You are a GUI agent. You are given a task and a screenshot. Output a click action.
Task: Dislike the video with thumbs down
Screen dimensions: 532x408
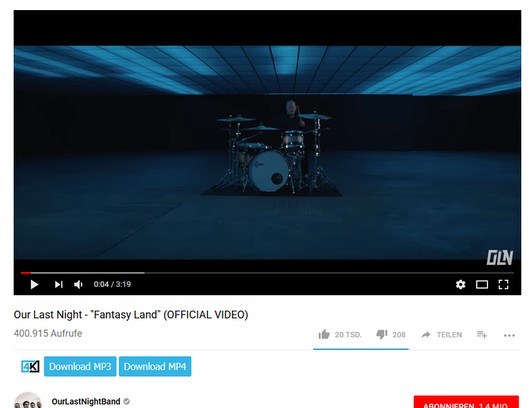[x=391, y=335]
